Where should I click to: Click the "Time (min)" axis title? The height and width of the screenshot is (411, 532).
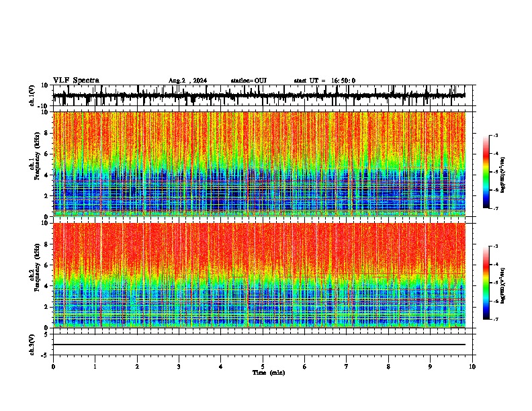[269, 373]
